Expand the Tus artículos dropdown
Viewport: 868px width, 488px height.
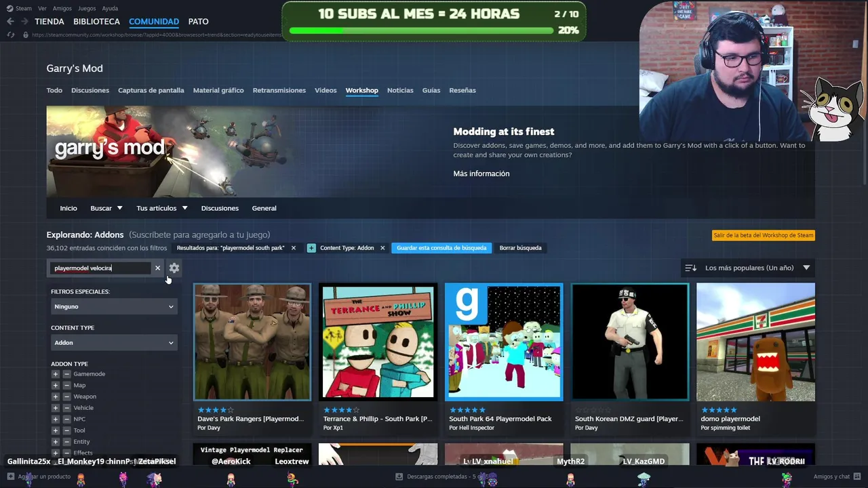(x=162, y=208)
